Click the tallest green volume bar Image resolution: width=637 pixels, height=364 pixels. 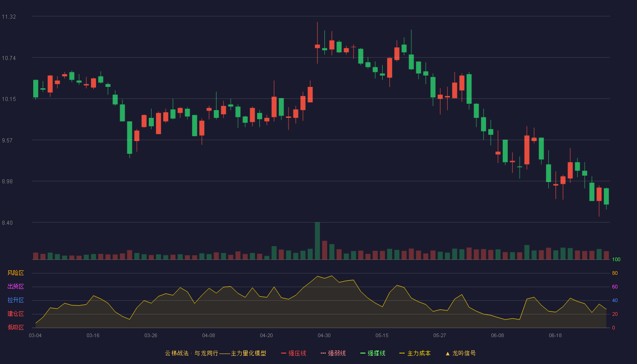coord(317,241)
